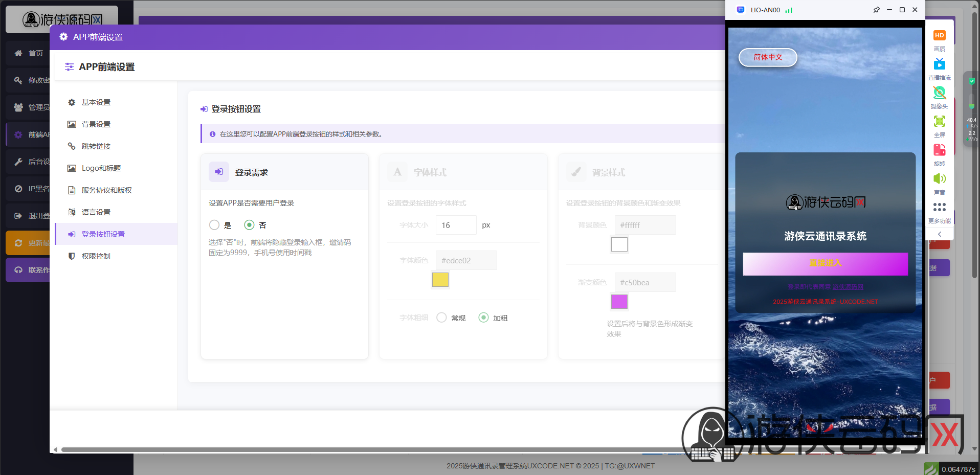Click the gradient color field #c50bea
This screenshot has height=475, width=980.
645,282
